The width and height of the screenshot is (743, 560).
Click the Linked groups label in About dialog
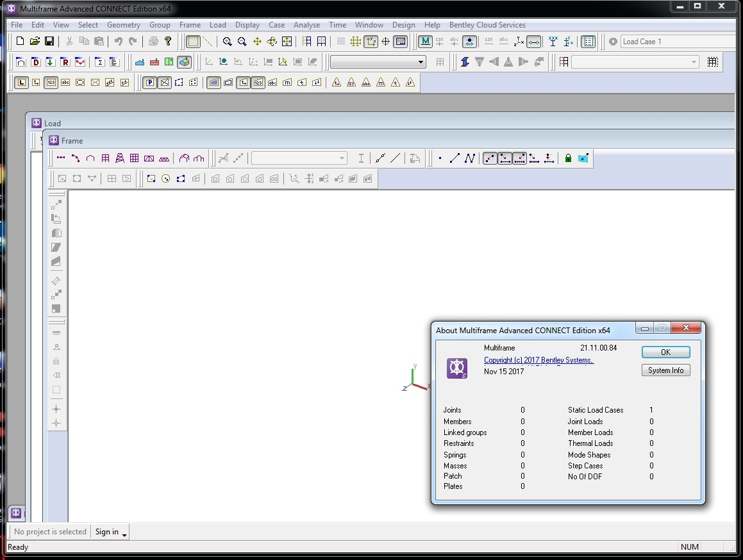click(465, 432)
